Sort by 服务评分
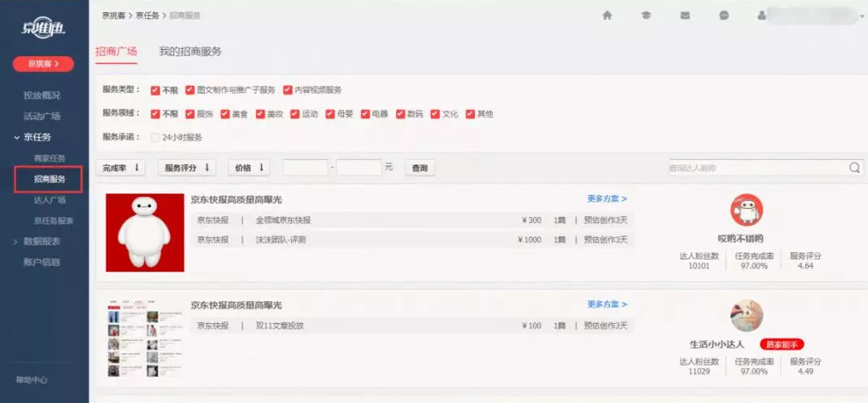Image resolution: width=868 pixels, height=403 pixels. click(x=187, y=167)
